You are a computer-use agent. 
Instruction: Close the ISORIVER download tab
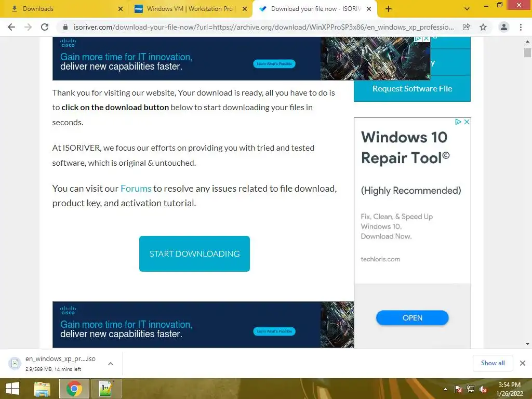369,9
